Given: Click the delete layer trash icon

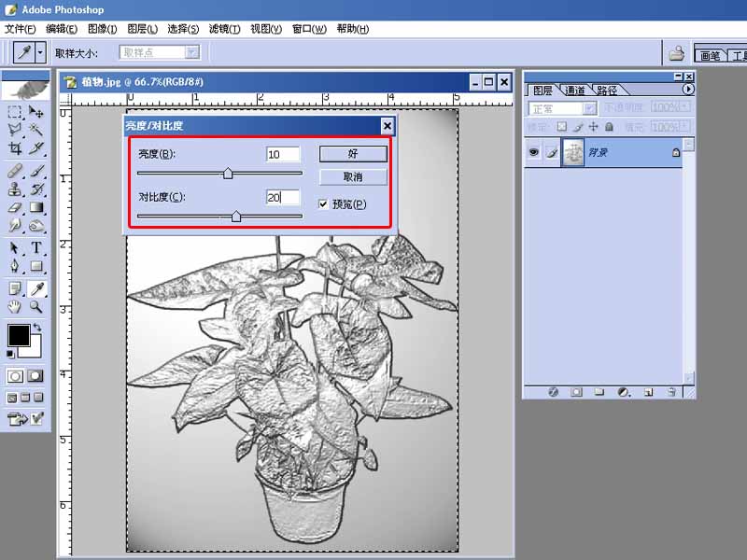Looking at the screenshot, I should click(x=670, y=392).
